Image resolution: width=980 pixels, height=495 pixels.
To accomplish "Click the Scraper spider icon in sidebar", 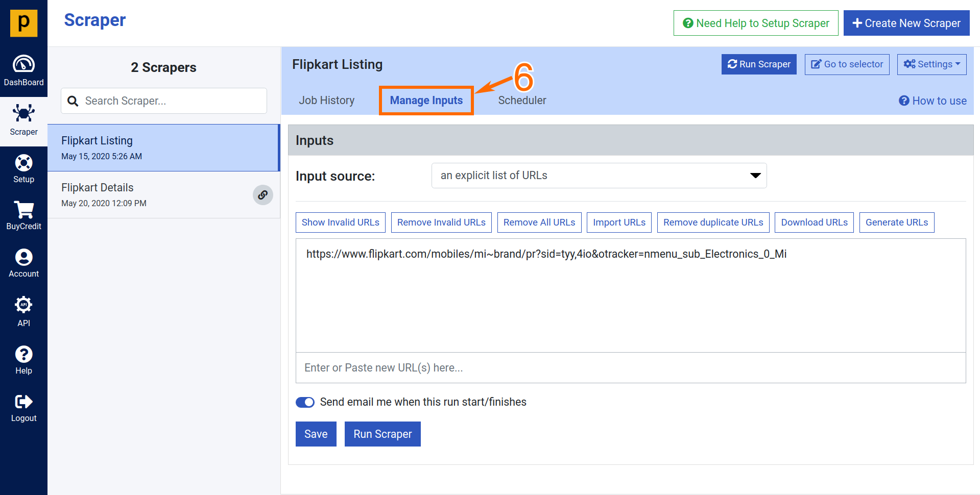I will point(23,113).
